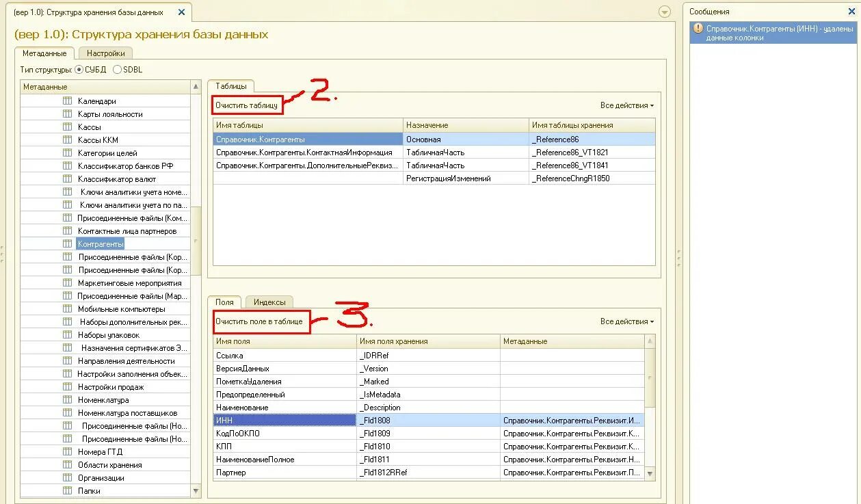Viewport: 861px width, 504px height.
Task: Click table icon beside Мобильные компьютеры
Action: (67, 308)
